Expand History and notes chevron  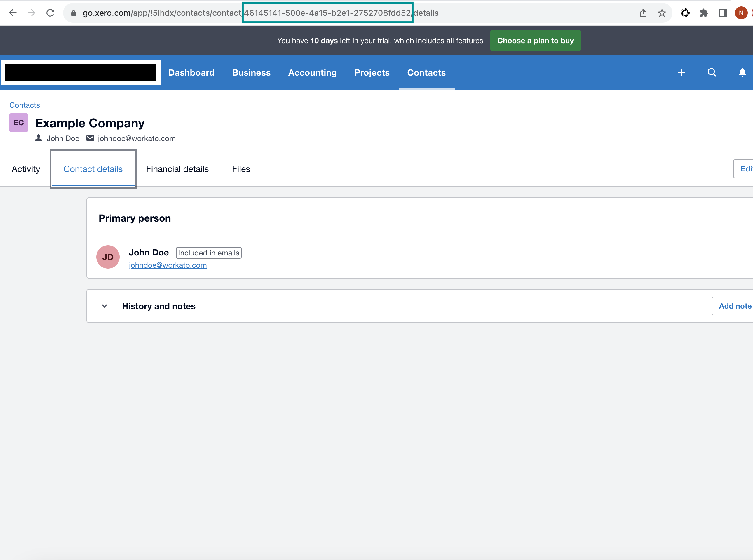coord(104,306)
